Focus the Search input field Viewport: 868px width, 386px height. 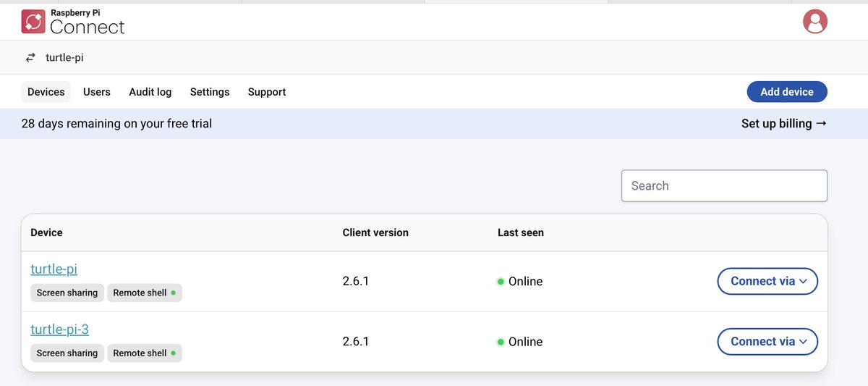click(724, 185)
